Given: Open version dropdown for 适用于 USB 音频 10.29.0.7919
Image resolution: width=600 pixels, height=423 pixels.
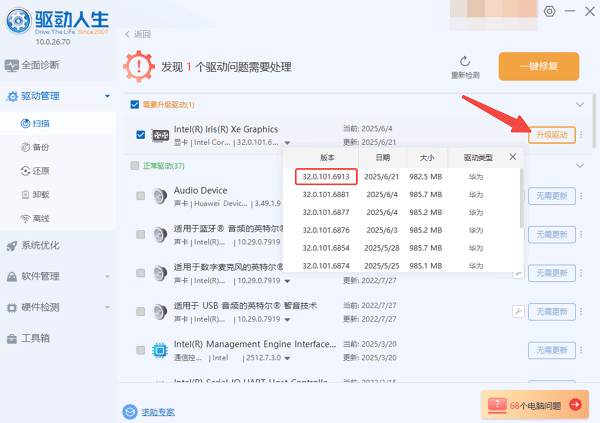Looking at the screenshot, I should click(x=287, y=320).
